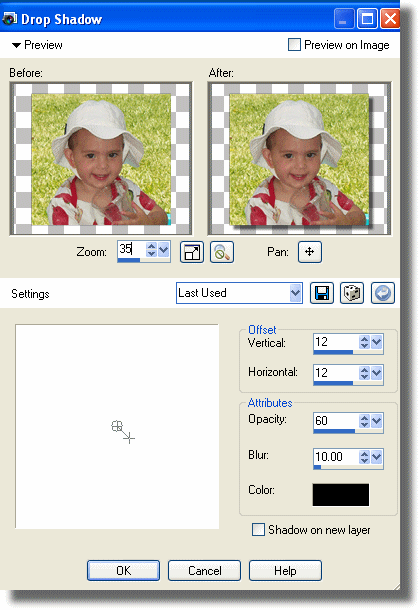Enable Preview on Image checkbox

[294, 44]
